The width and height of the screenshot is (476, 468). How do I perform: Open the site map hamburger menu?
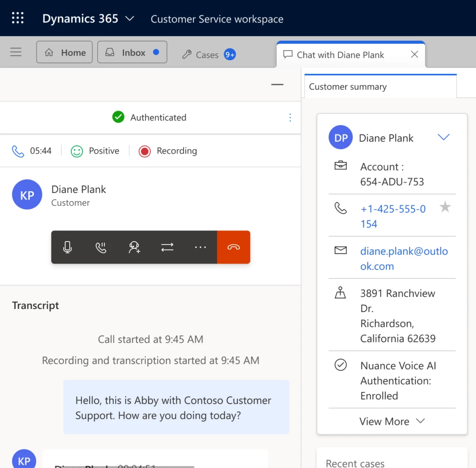pos(16,52)
